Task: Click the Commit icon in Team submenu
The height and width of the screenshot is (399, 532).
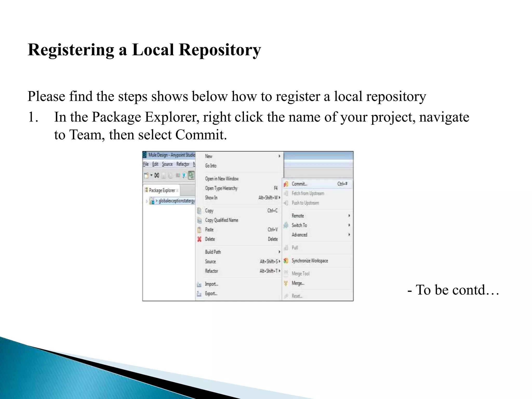Action: [286, 184]
